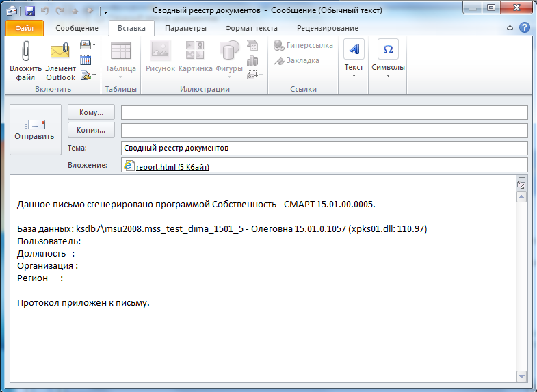
Task: Click the Save floppy disk icon
Action: pyautogui.click(x=30, y=11)
